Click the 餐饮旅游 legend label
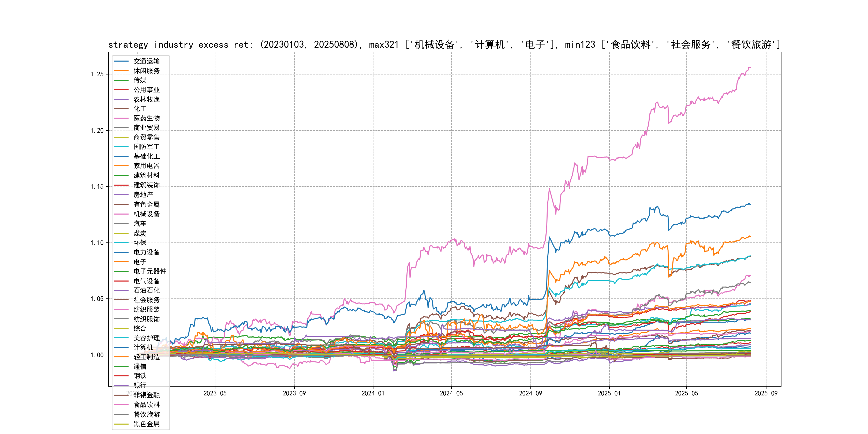 tap(146, 414)
